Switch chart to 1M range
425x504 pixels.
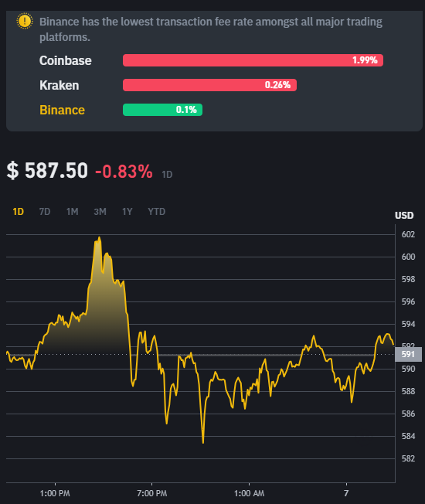tap(73, 212)
